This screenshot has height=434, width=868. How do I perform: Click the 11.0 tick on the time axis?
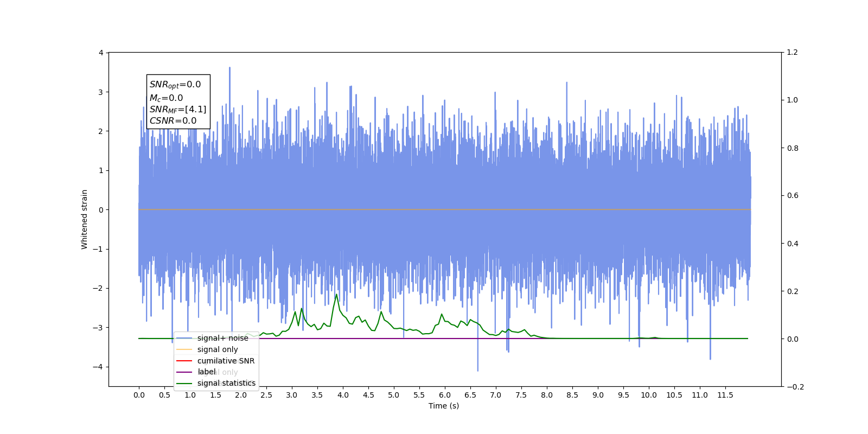(700, 395)
